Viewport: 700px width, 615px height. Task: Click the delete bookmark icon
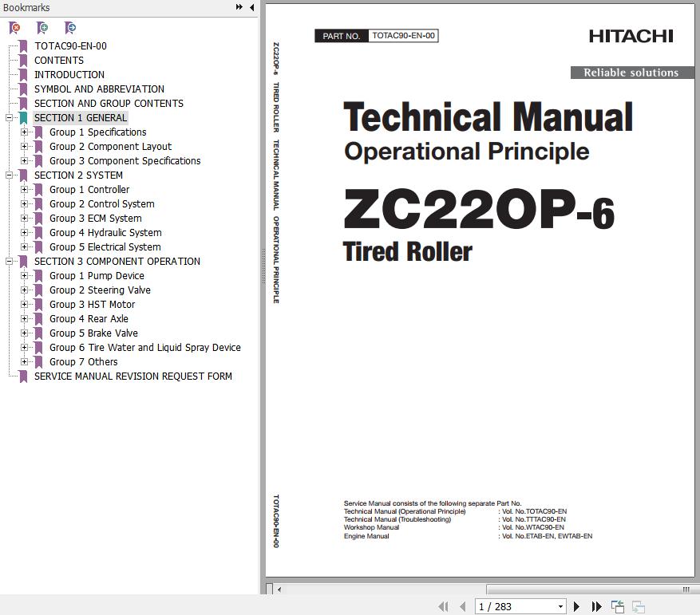14,28
